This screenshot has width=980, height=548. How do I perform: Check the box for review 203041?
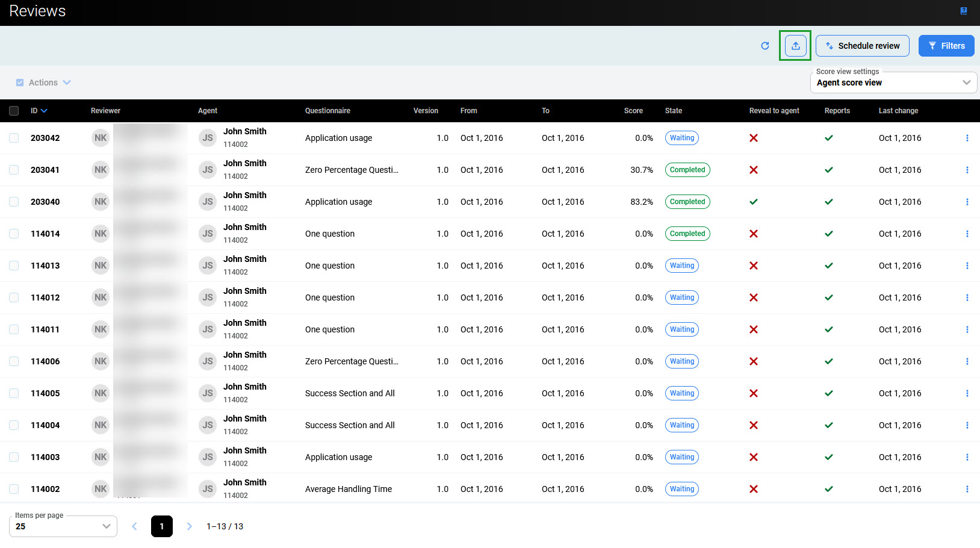(x=14, y=170)
